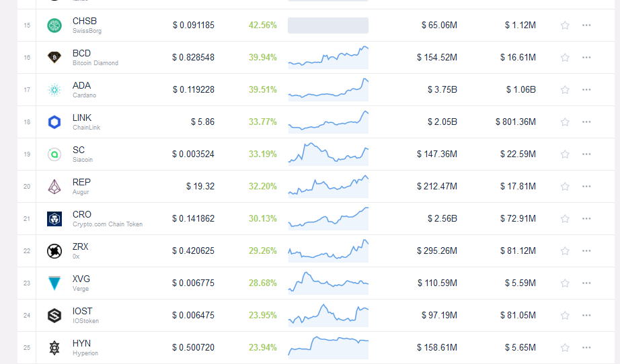This screenshot has width=620, height=364.
Task: Open the BCD coin name link
Action: tap(82, 53)
